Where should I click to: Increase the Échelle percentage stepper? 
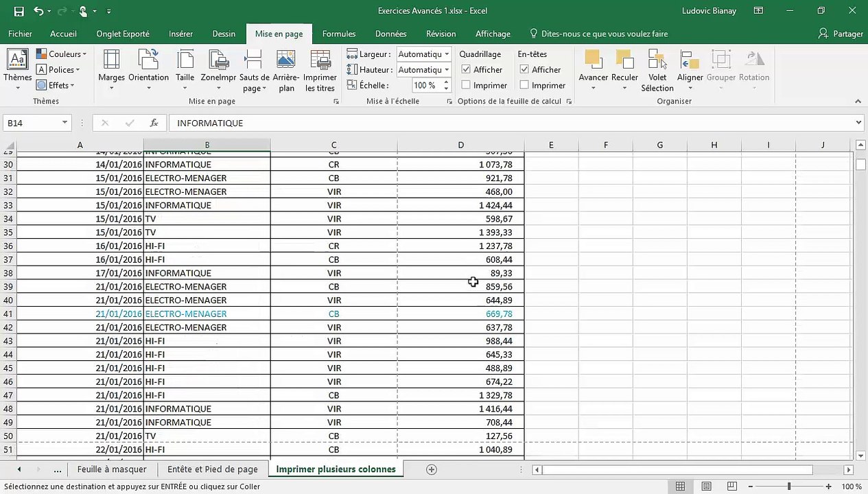[447, 82]
